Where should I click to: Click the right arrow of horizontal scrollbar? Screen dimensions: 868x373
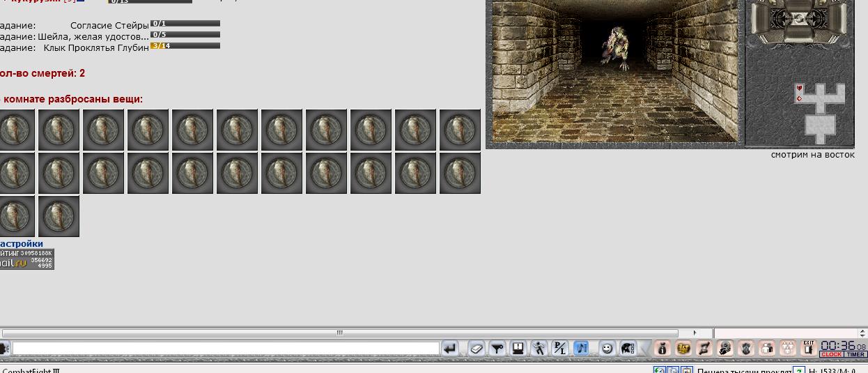pyautogui.click(x=695, y=333)
